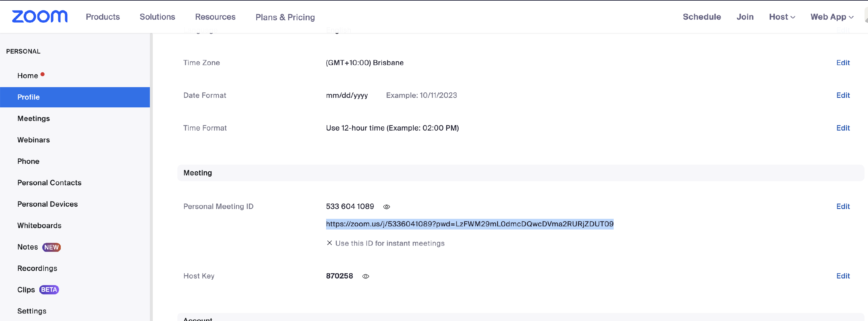This screenshot has height=321, width=868.
Task: Open the Resources menu
Action: pyautogui.click(x=215, y=17)
